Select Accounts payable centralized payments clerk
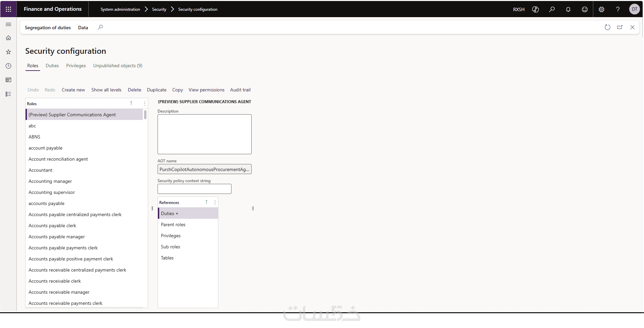The width and height of the screenshot is (644, 328). 84,214
